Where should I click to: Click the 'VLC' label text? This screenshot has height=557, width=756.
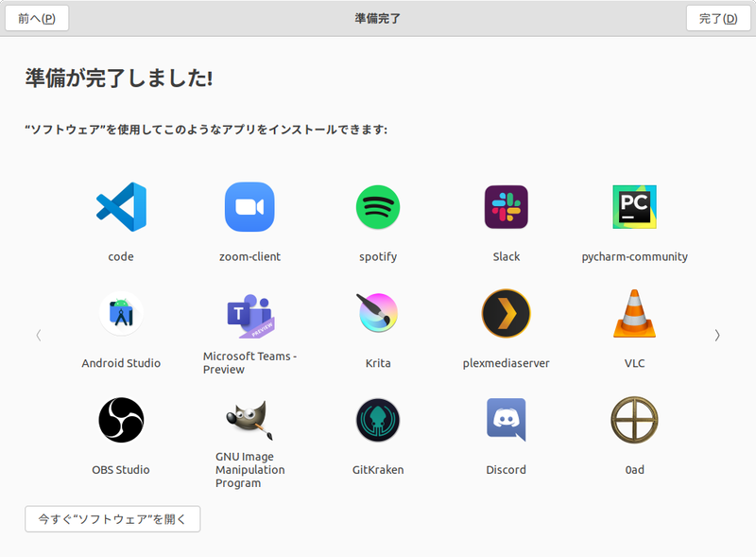[634, 363]
